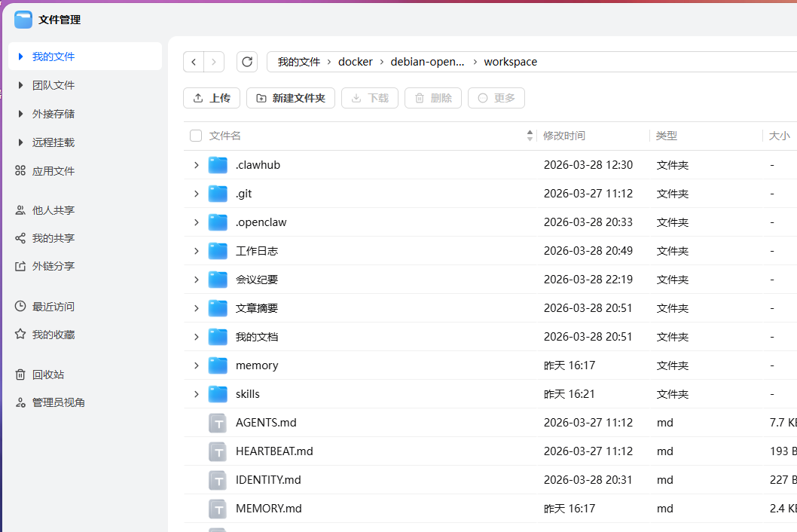Select the MEMORY.md file name
The image size is (797, 532).
pos(269,509)
